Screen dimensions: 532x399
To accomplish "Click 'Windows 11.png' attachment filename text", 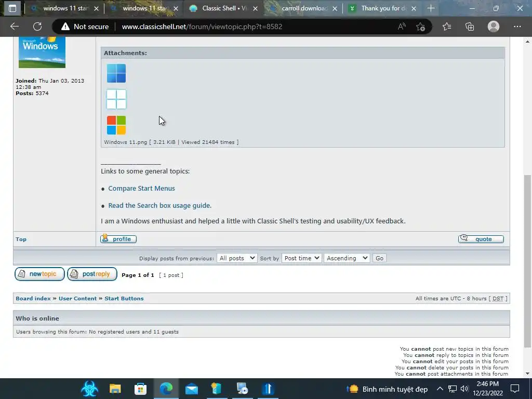I will coord(125,142).
